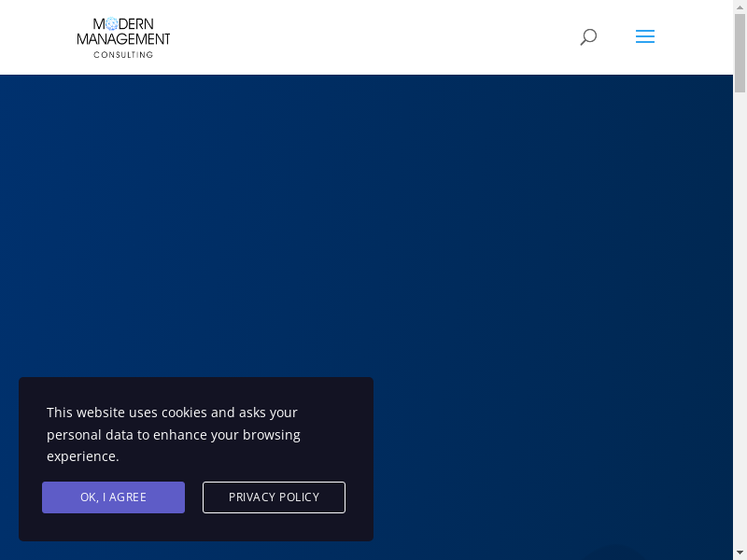Click the scrollbar up arrow

740,7
